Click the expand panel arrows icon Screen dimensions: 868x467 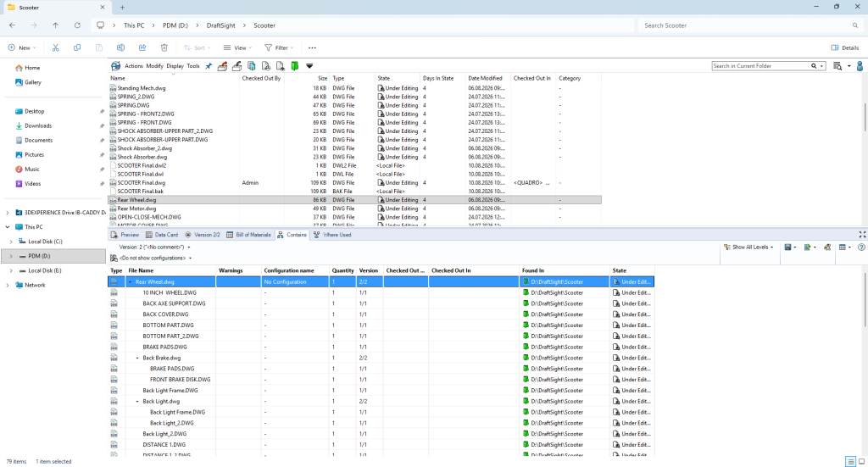pos(862,235)
